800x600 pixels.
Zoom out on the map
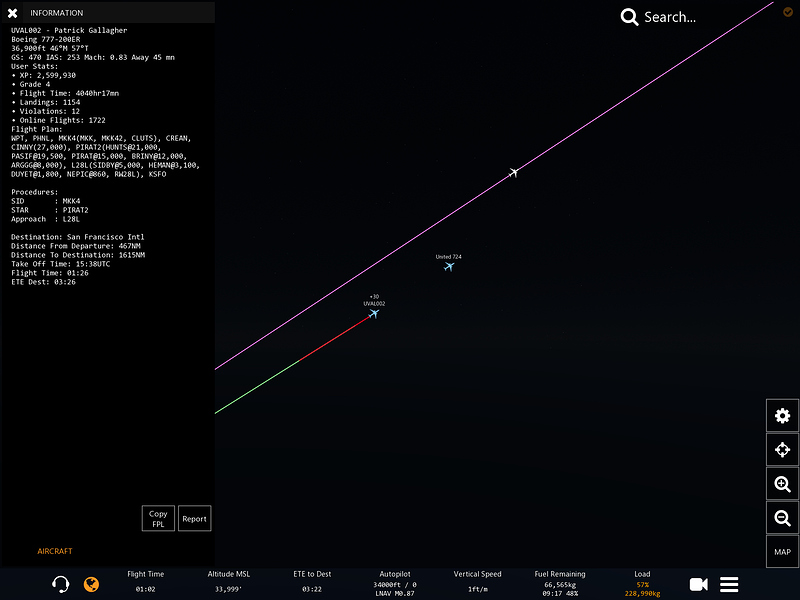tap(782, 518)
